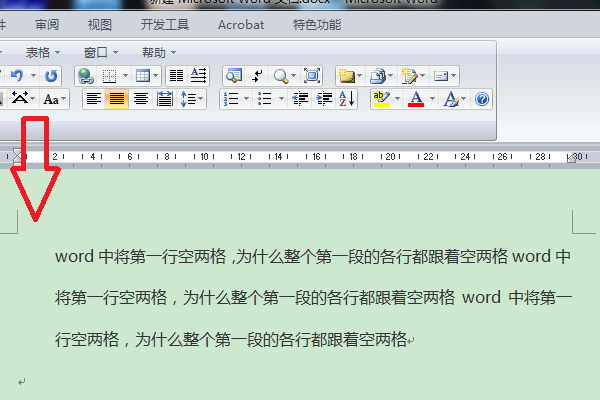Click the A-Z sort icon
This screenshot has width=600, height=400.
(x=347, y=98)
